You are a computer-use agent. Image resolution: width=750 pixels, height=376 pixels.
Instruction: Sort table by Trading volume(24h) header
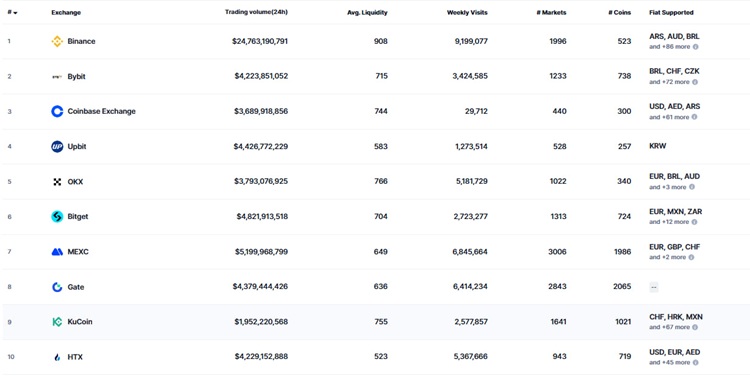256,12
